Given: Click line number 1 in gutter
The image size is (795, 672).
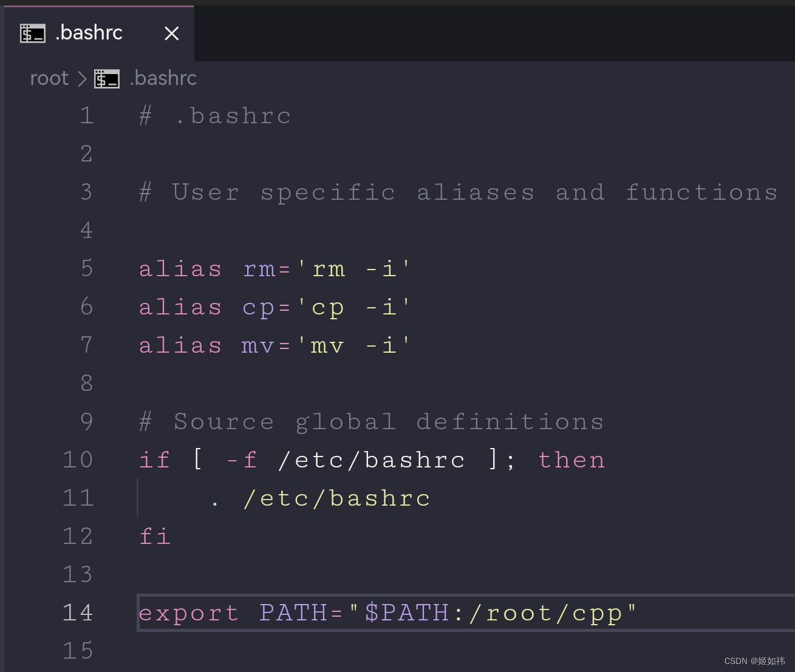Looking at the screenshot, I should (x=87, y=115).
